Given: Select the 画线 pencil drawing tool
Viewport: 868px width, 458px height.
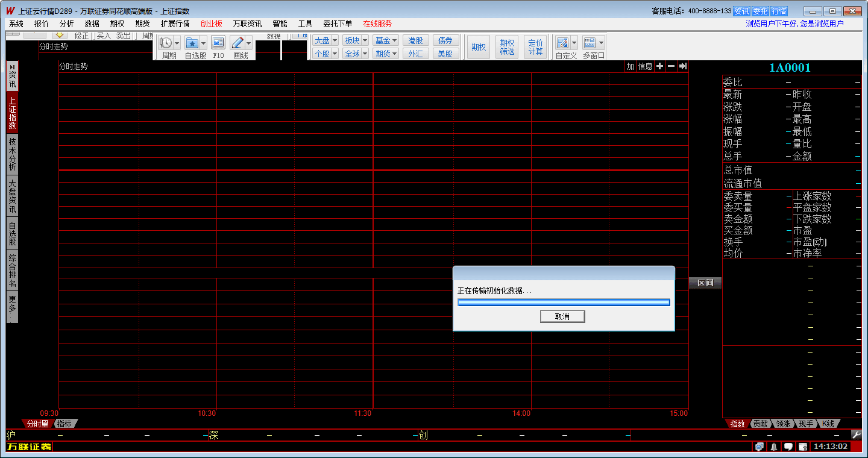Looking at the screenshot, I should pos(237,43).
